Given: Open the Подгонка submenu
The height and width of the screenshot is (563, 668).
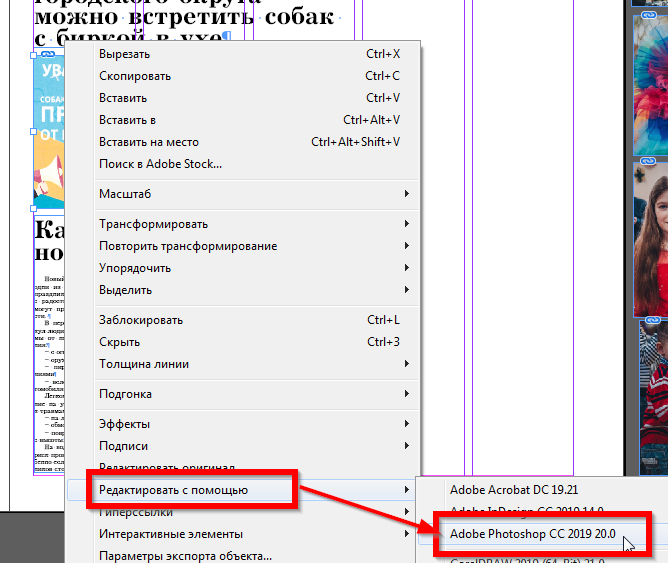Looking at the screenshot, I should point(243,394).
